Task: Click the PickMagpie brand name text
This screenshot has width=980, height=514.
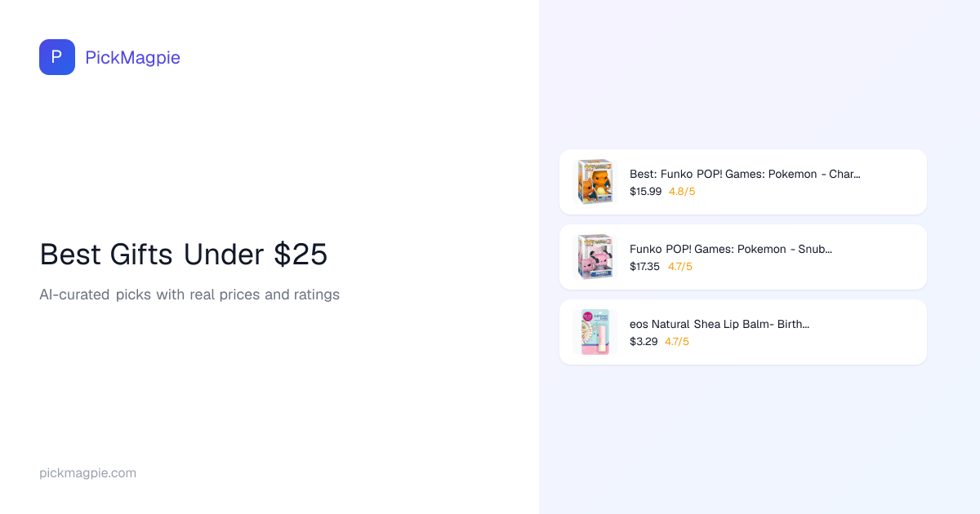Action: 132,57
